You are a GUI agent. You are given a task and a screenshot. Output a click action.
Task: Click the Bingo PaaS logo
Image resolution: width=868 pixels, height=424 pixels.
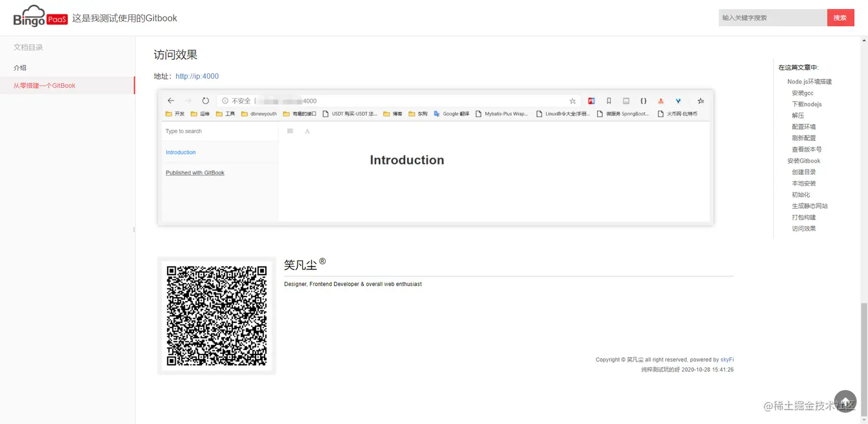pos(40,16)
